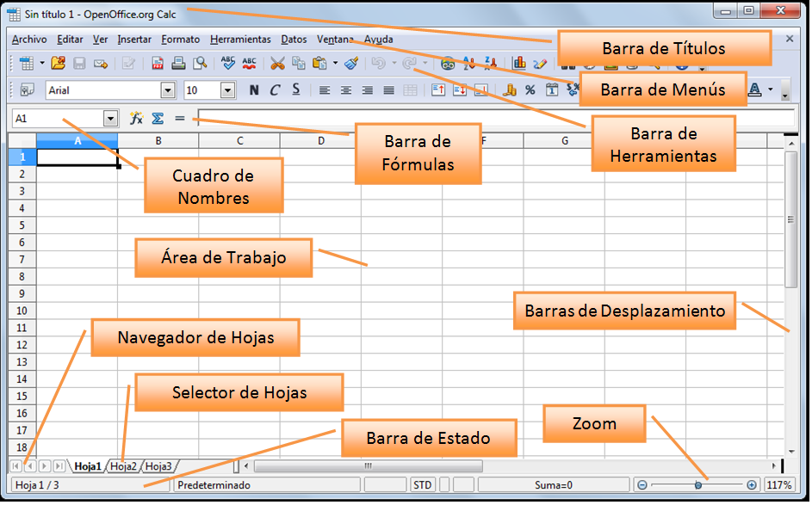Open the font size 10 dropdown

[228, 90]
